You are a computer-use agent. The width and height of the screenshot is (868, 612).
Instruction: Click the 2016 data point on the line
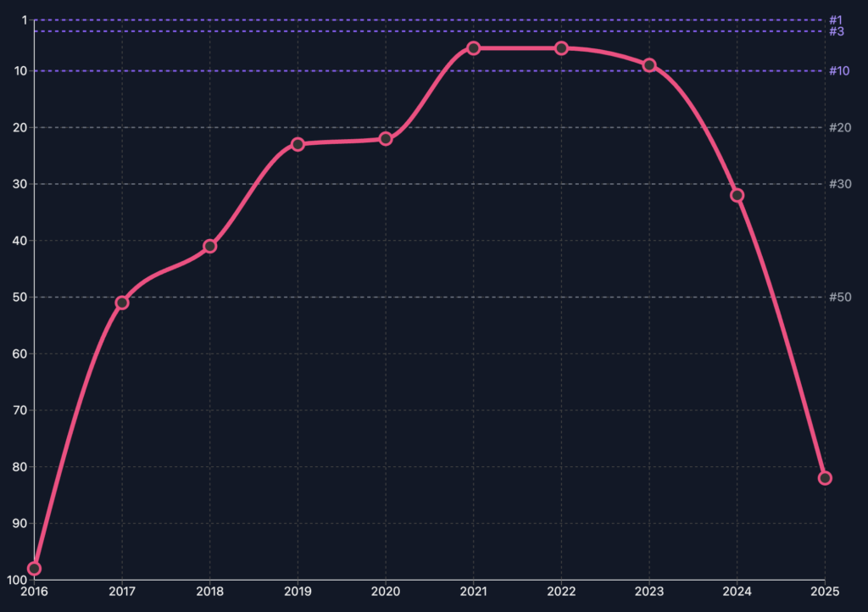34,569
